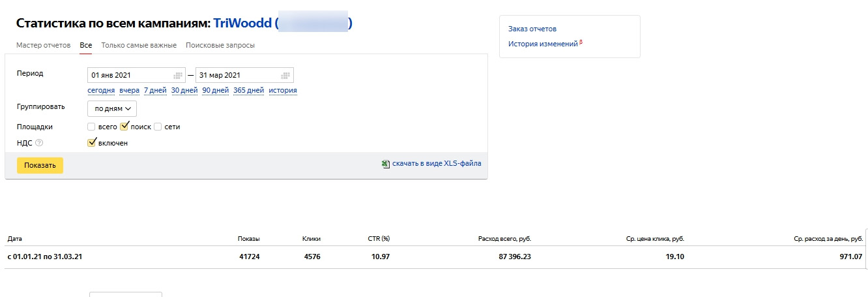Click the 'Ср. расход за день, руб.' header
This screenshot has height=297, width=868.
pyautogui.click(x=828, y=239)
